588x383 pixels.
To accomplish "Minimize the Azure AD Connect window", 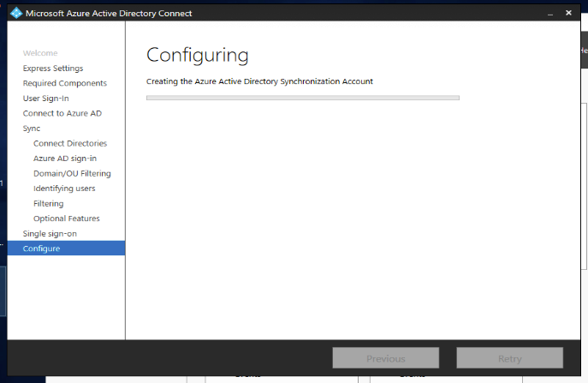I will click(550, 13).
